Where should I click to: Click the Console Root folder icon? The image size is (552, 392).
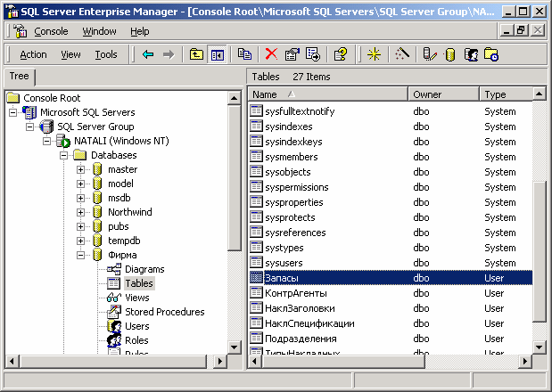point(13,98)
